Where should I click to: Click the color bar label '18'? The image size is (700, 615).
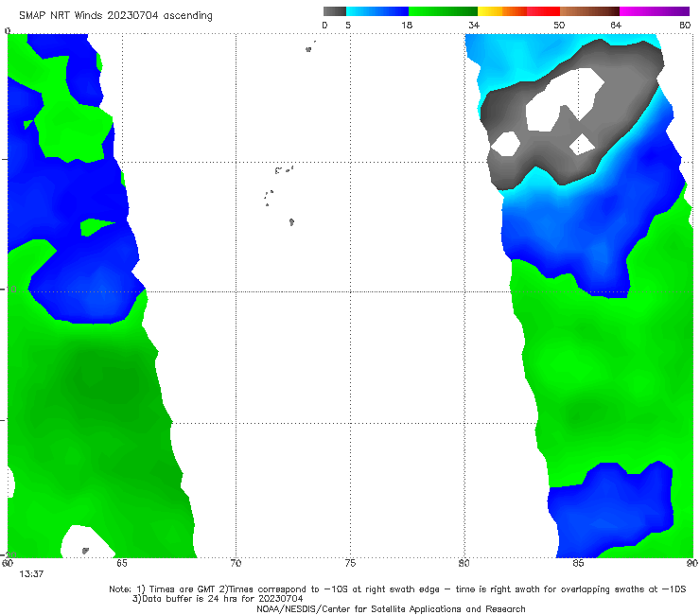(407, 26)
